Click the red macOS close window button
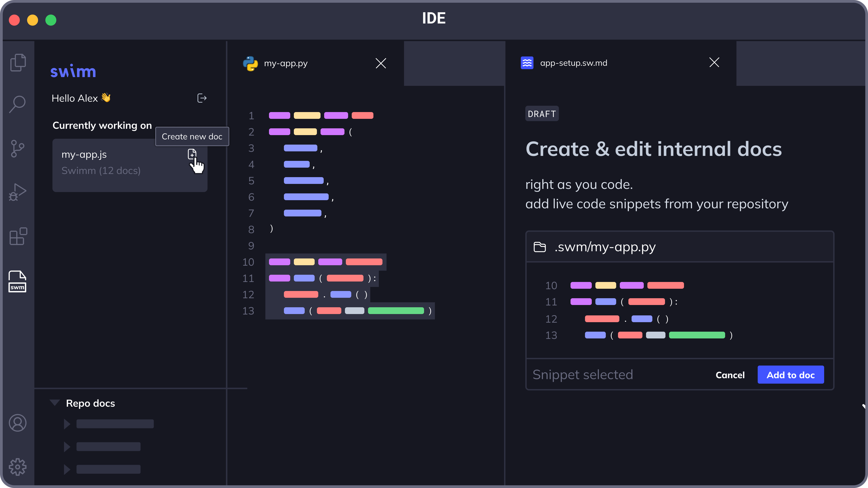This screenshot has width=868, height=488. pos(14,20)
